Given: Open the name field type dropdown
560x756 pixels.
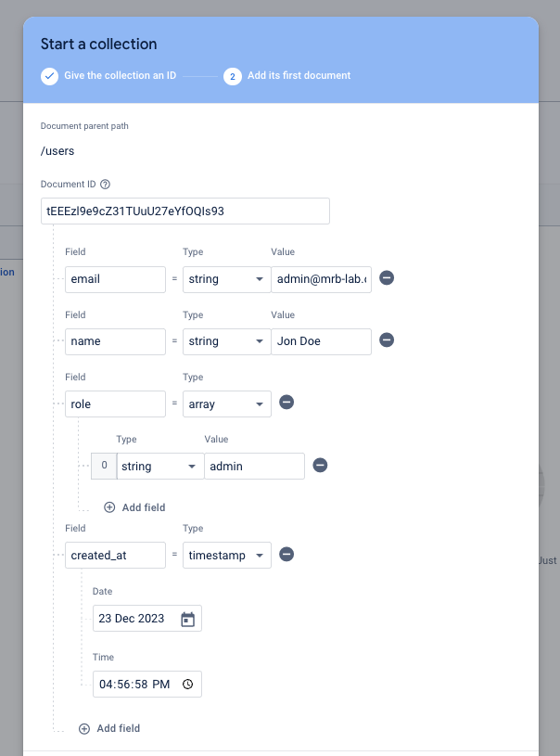Looking at the screenshot, I should pyautogui.click(x=226, y=340).
